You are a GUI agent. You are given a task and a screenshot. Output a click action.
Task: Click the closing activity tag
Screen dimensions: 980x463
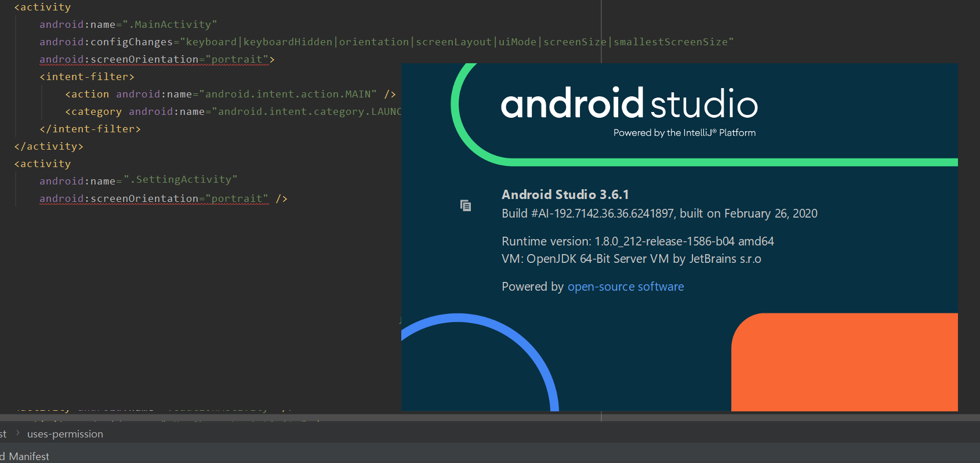(x=49, y=146)
